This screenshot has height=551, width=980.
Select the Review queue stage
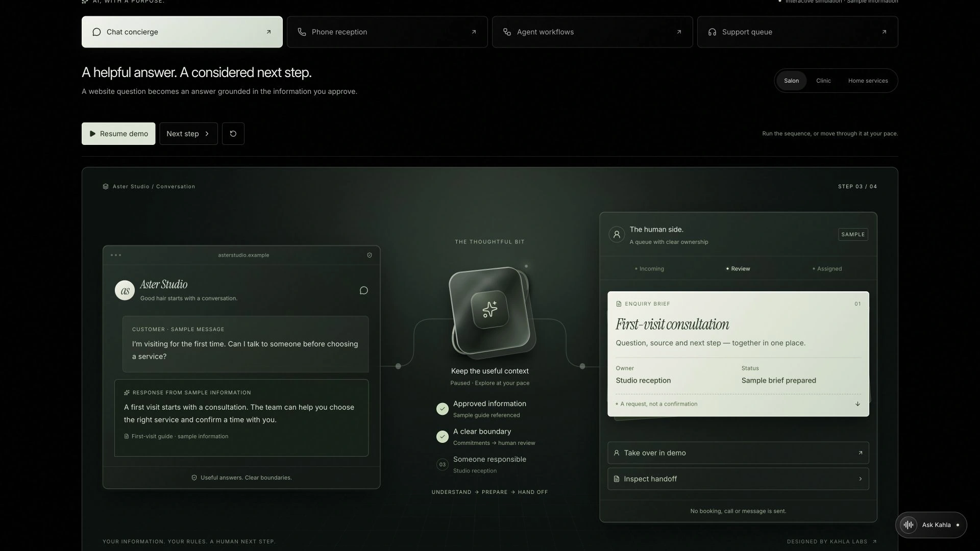point(738,269)
